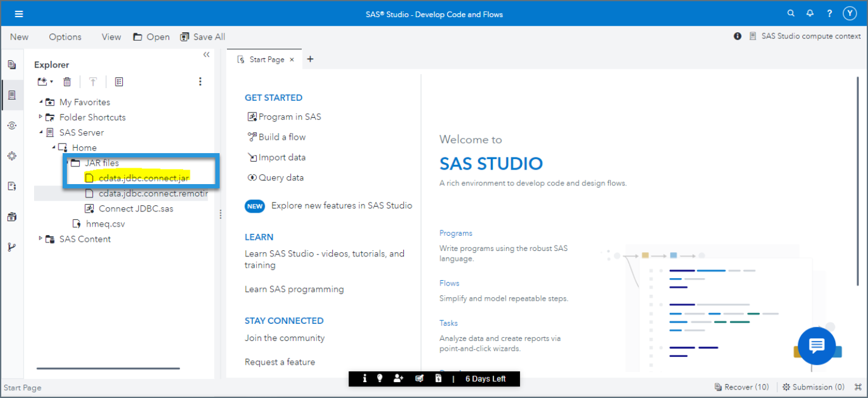
Task: Collapse the SAS Server tree node
Action: (x=41, y=132)
